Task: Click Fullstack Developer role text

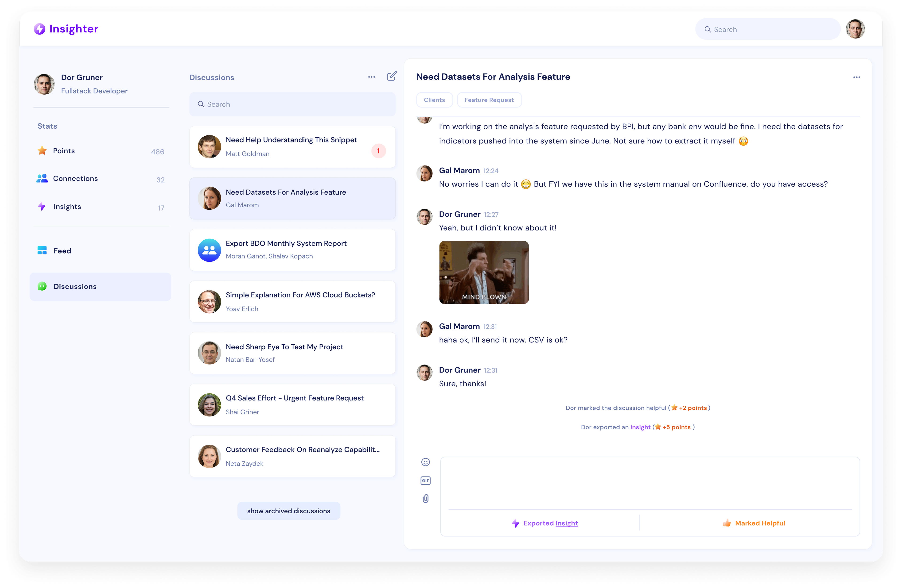Action: tap(94, 91)
